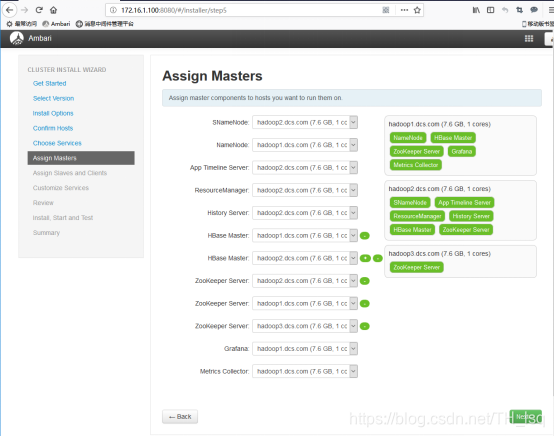Viewport: 554px width, 437px height.
Task: Click the 'Customize Services' step text
Action: [61, 188]
